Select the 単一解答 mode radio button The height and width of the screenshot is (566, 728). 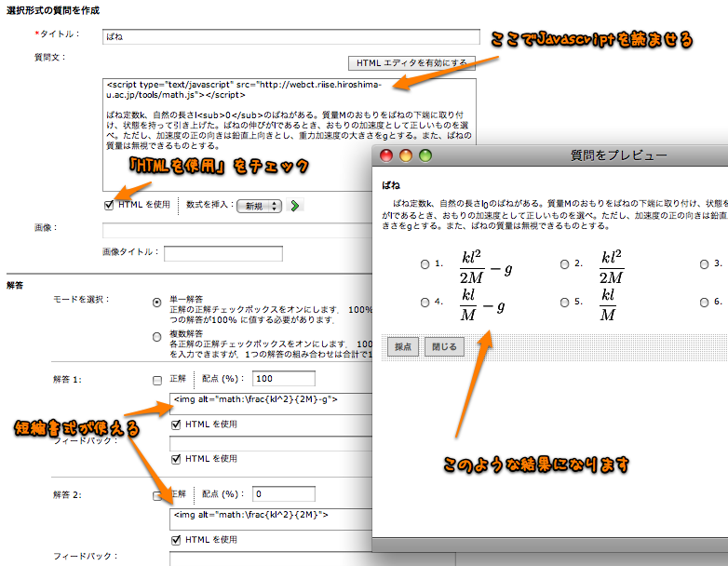tap(157, 303)
